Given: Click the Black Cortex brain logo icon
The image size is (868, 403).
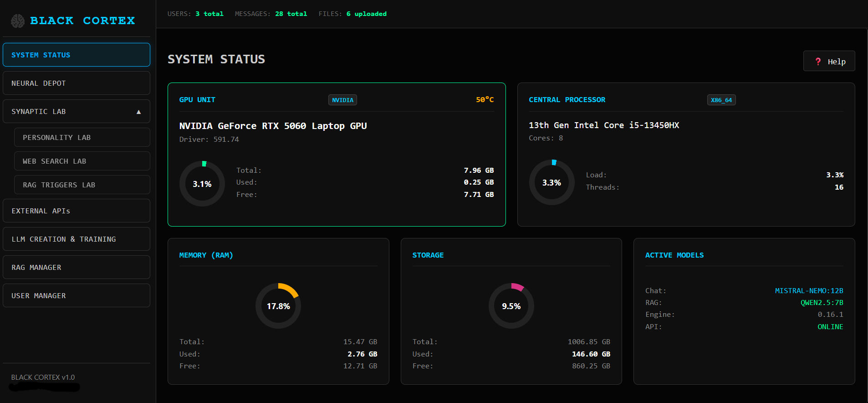Looking at the screenshot, I should coord(18,21).
